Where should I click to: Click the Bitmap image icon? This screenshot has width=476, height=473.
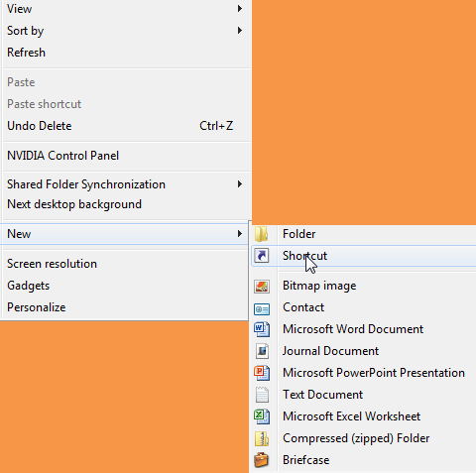coord(262,286)
